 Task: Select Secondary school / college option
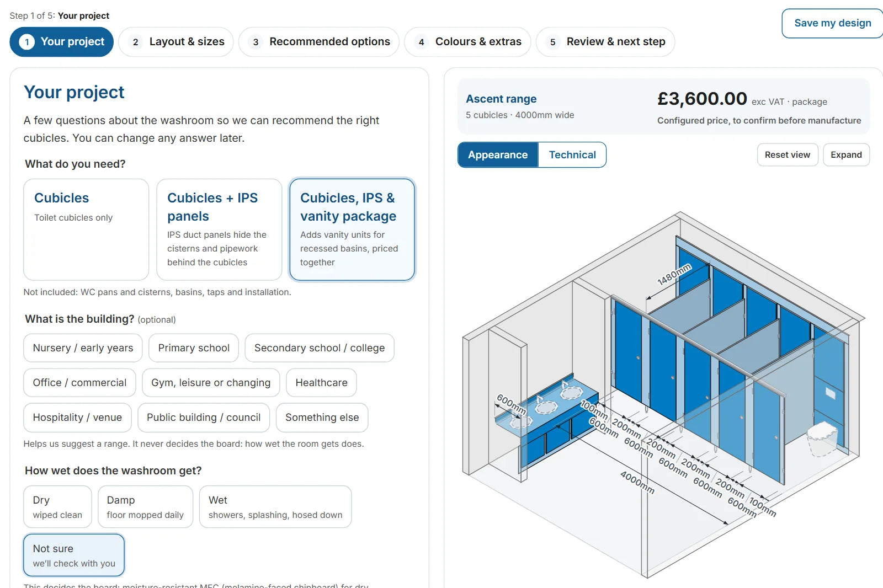[x=320, y=348]
